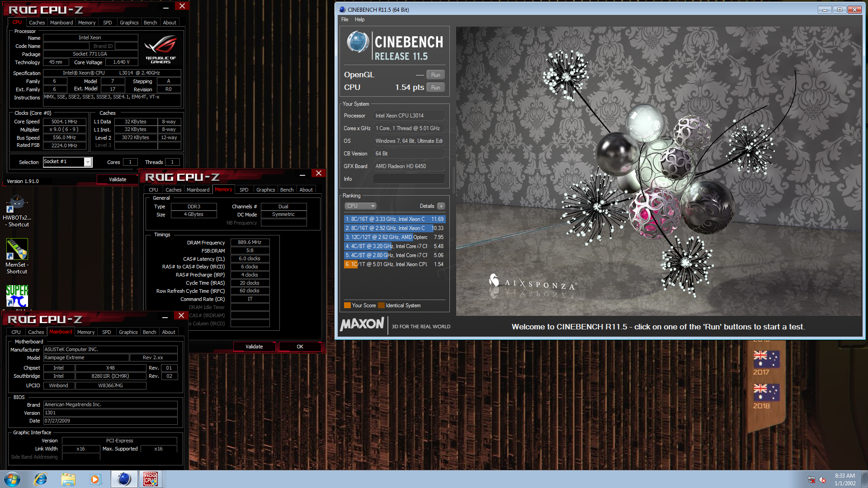This screenshot has width=868, height=488.
Task: Open HWBOTx2 shortcut on desktop
Action: pos(17,211)
